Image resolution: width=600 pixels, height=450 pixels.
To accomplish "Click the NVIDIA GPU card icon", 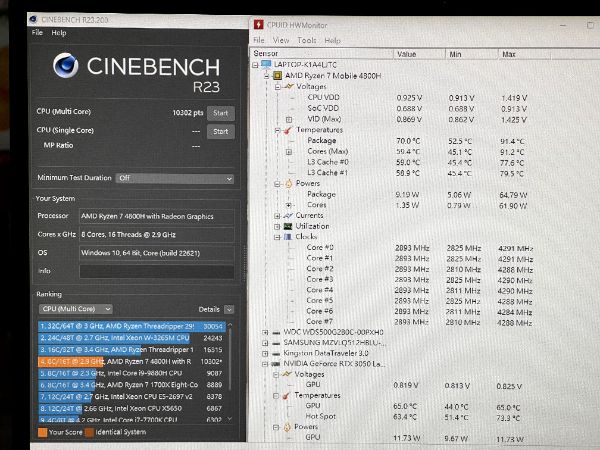I will click(276, 364).
